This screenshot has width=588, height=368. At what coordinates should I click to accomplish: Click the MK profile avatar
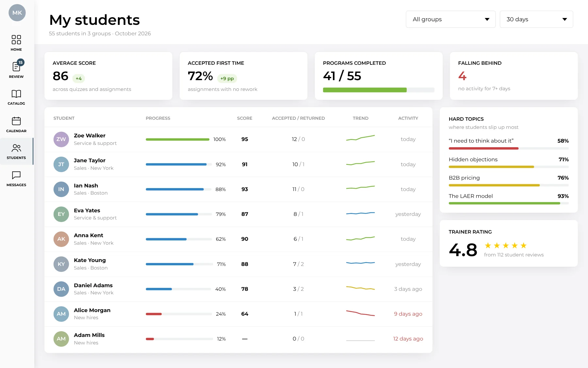(17, 13)
